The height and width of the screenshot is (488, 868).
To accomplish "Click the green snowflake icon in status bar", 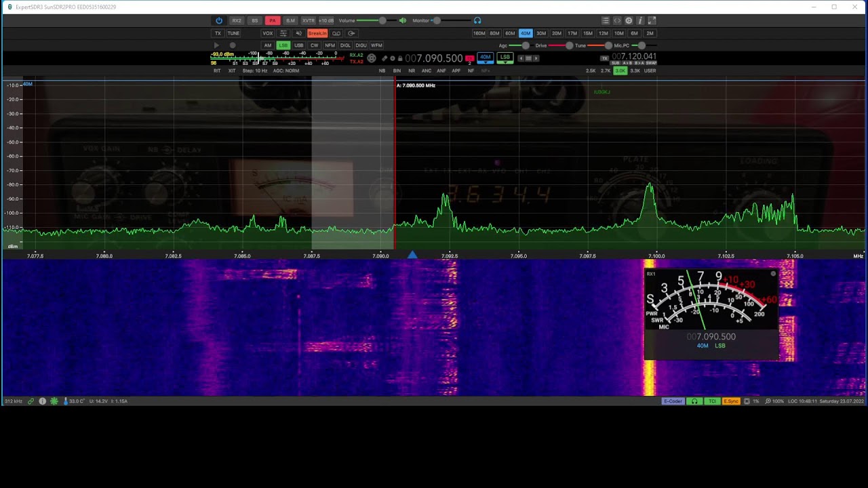I will pos(54,401).
